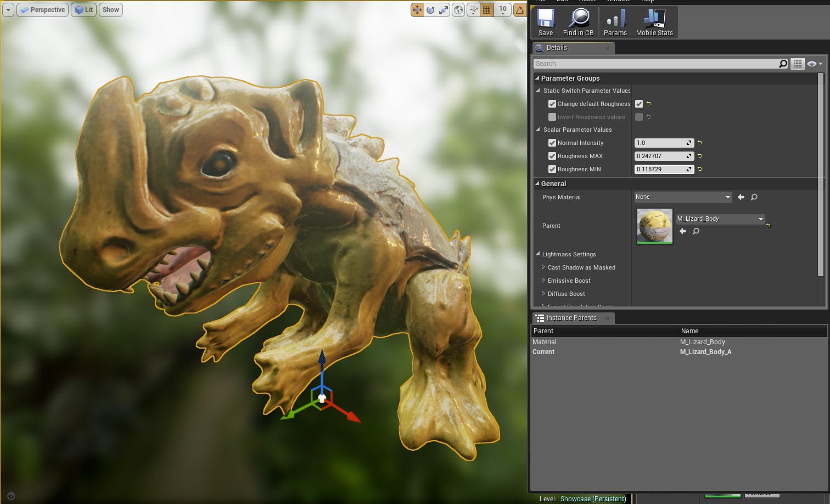This screenshot has width=830, height=504.
Task: Expand Cast Shadow as Masked
Action: [543, 267]
